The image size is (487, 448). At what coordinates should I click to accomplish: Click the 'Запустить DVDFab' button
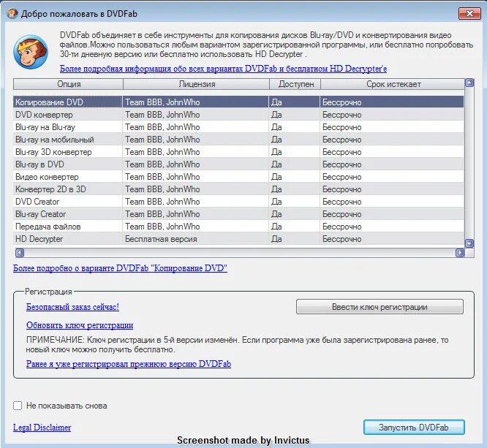tap(414, 428)
